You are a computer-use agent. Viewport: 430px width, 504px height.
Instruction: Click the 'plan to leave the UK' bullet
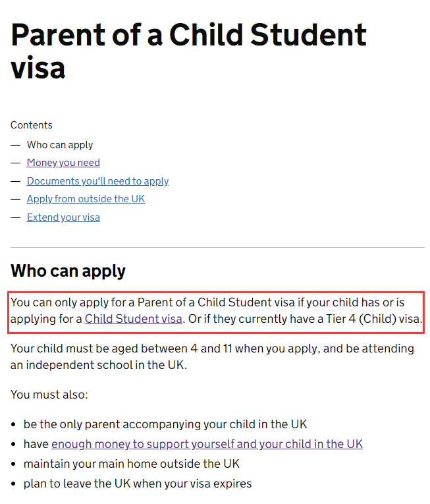click(138, 484)
